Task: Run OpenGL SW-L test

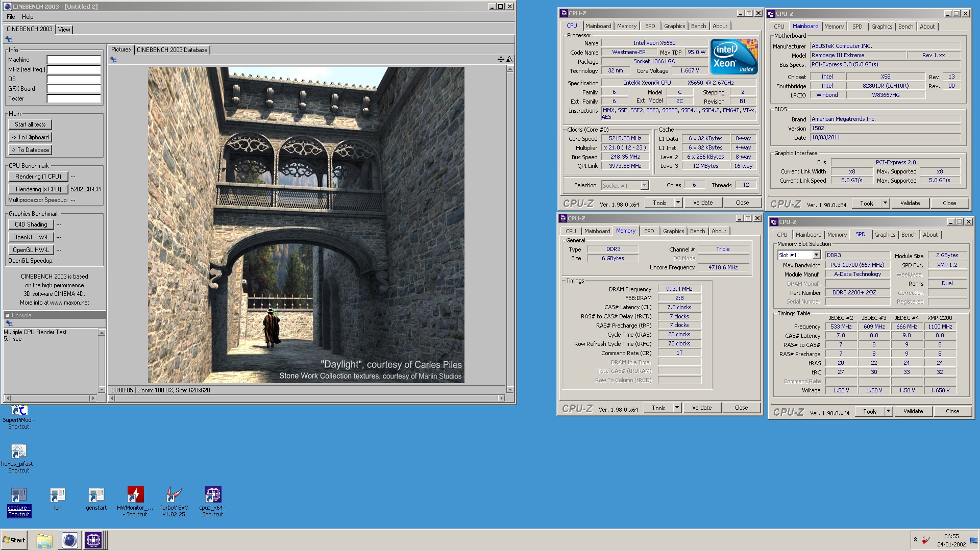Action: click(x=31, y=237)
